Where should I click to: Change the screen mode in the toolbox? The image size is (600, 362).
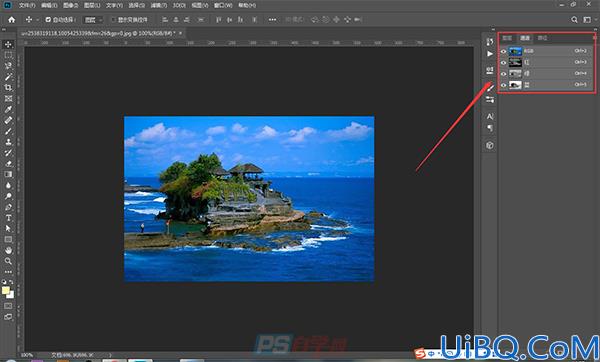(8, 317)
